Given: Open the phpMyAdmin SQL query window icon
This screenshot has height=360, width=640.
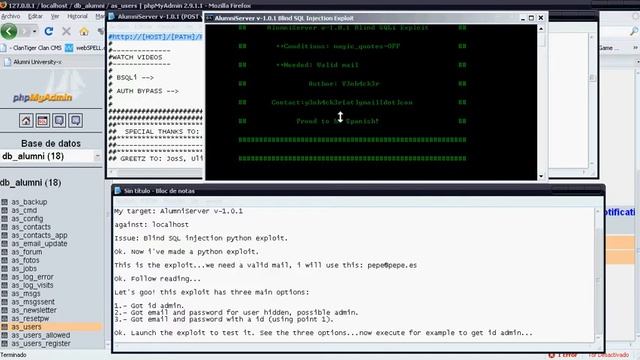Looking at the screenshot, I should pos(42,120).
